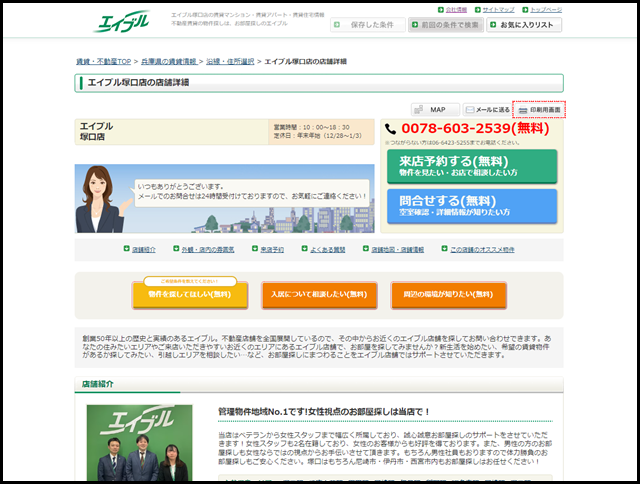Click green arrow icon beside 会社情報
This screenshot has width=640, height=484.
pyautogui.click(x=441, y=10)
